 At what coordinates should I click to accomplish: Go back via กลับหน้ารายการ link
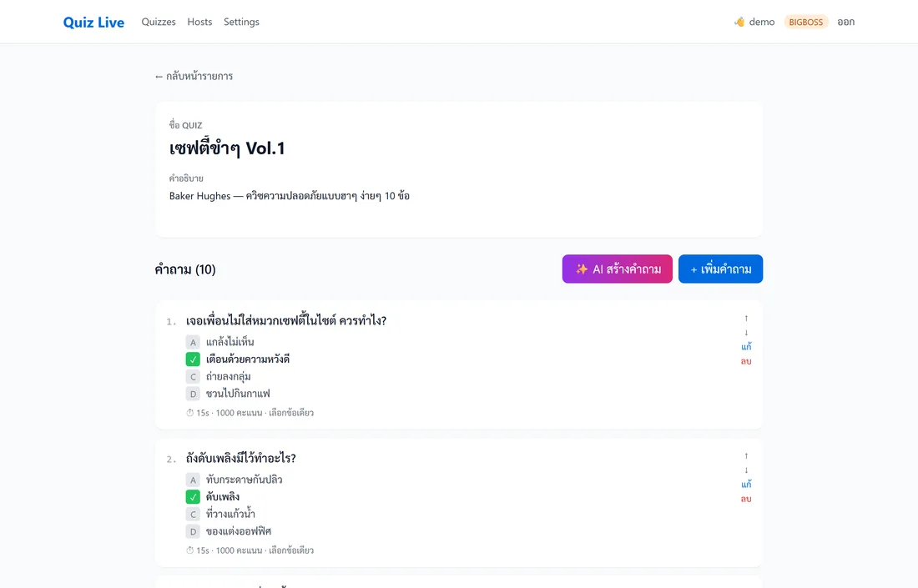click(194, 76)
